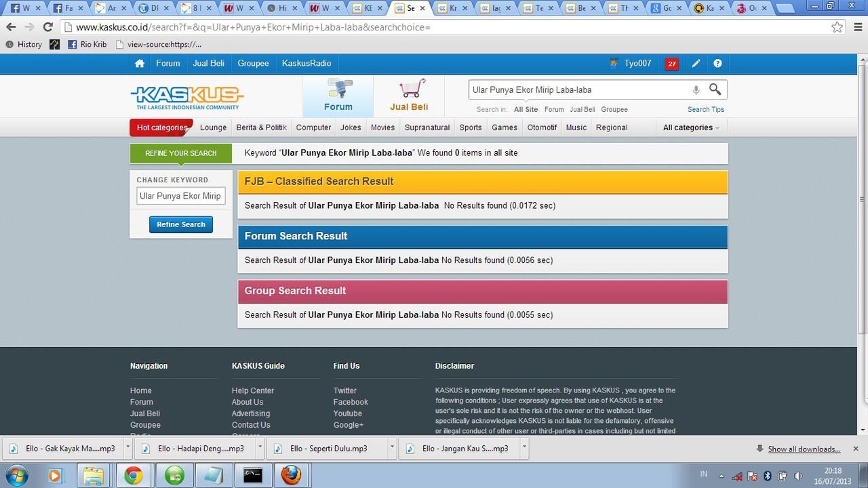This screenshot has width=868, height=488.
Task: Select Forum search scope
Action: [x=554, y=109]
